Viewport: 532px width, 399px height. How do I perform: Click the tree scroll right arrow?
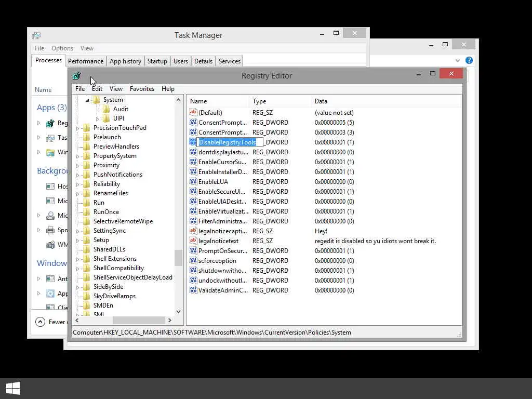pyautogui.click(x=170, y=320)
